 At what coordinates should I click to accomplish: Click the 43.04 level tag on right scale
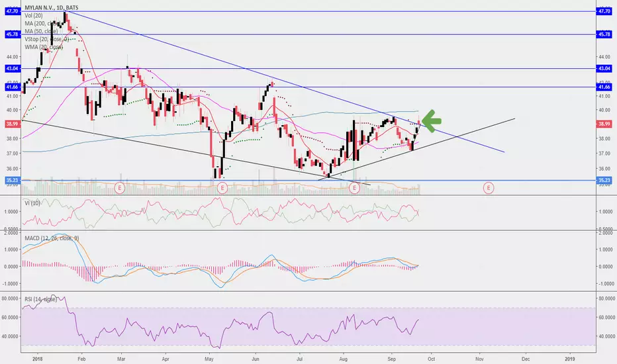pos(604,68)
